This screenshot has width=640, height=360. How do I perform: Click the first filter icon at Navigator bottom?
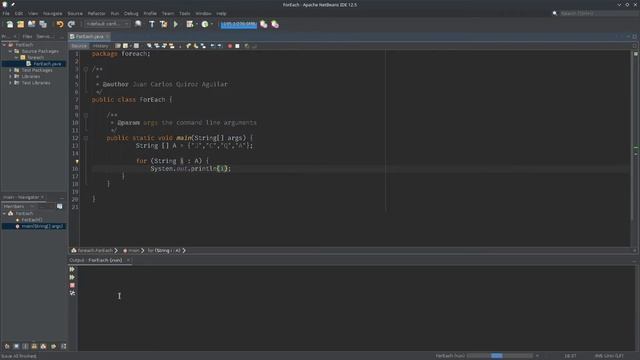pyautogui.click(x=7, y=346)
